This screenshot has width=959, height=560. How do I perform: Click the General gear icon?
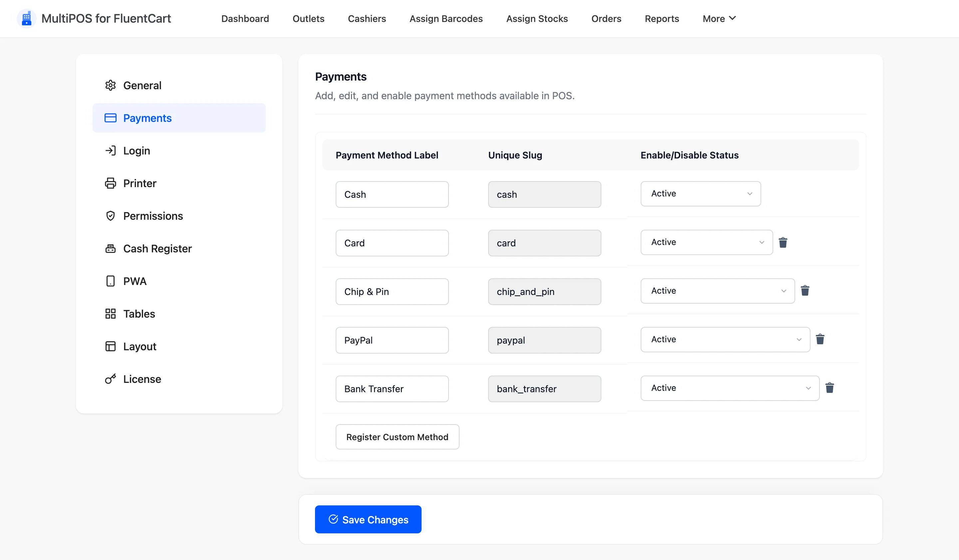pyautogui.click(x=110, y=85)
